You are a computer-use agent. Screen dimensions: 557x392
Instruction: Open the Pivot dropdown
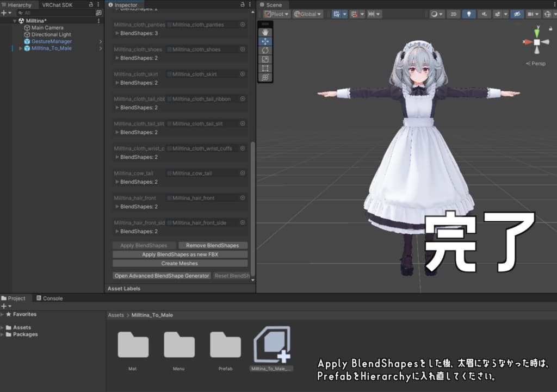(277, 14)
